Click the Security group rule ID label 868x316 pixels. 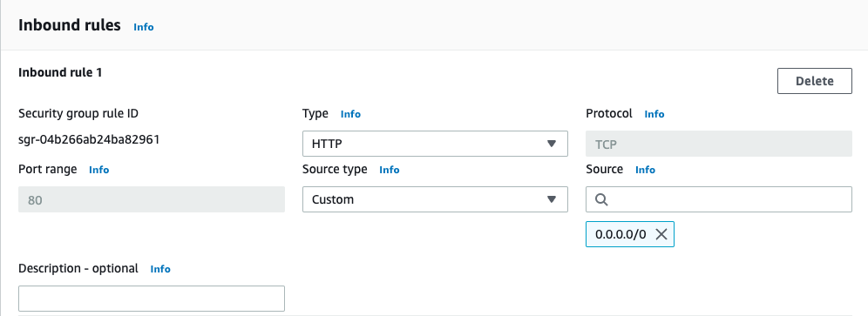(x=78, y=114)
